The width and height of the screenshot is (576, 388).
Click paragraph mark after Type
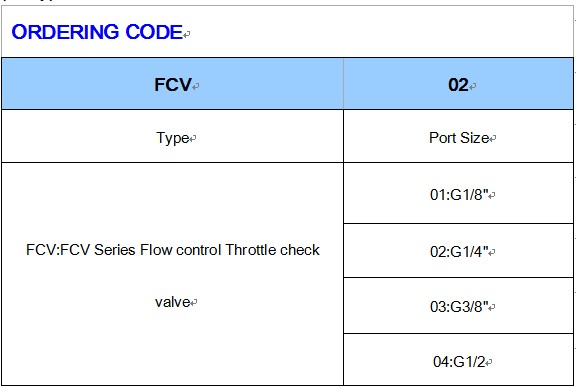tap(193, 139)
